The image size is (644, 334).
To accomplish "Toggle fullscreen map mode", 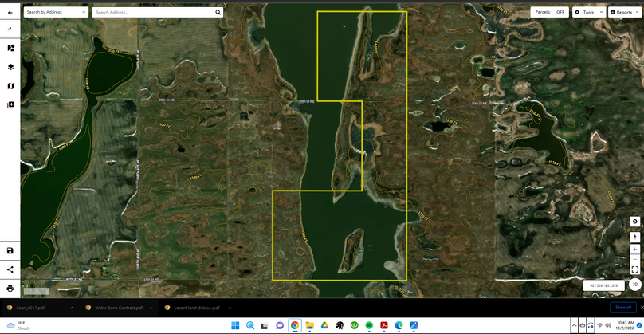I will tap(635, 269).
